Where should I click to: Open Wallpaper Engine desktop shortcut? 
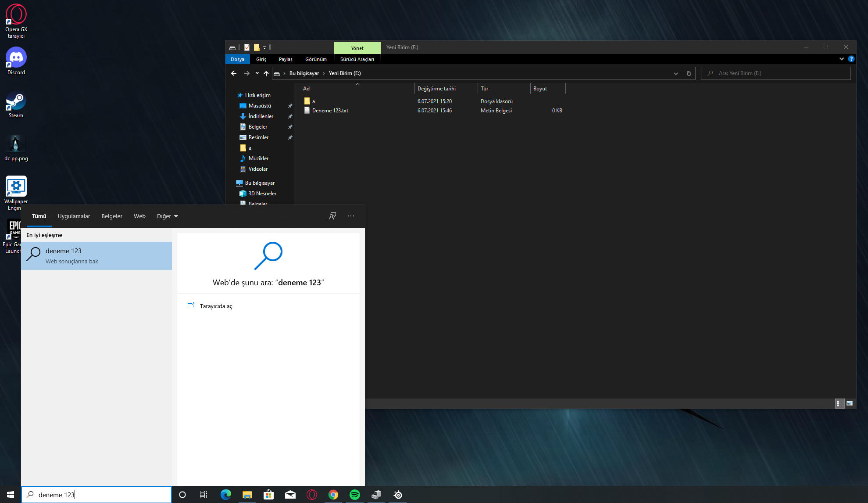coord(16,193)
